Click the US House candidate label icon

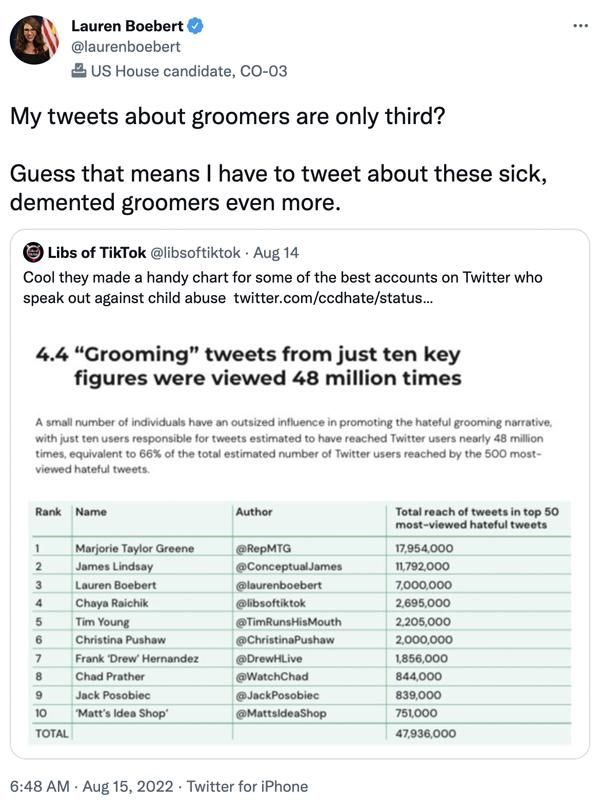[79, 71]
